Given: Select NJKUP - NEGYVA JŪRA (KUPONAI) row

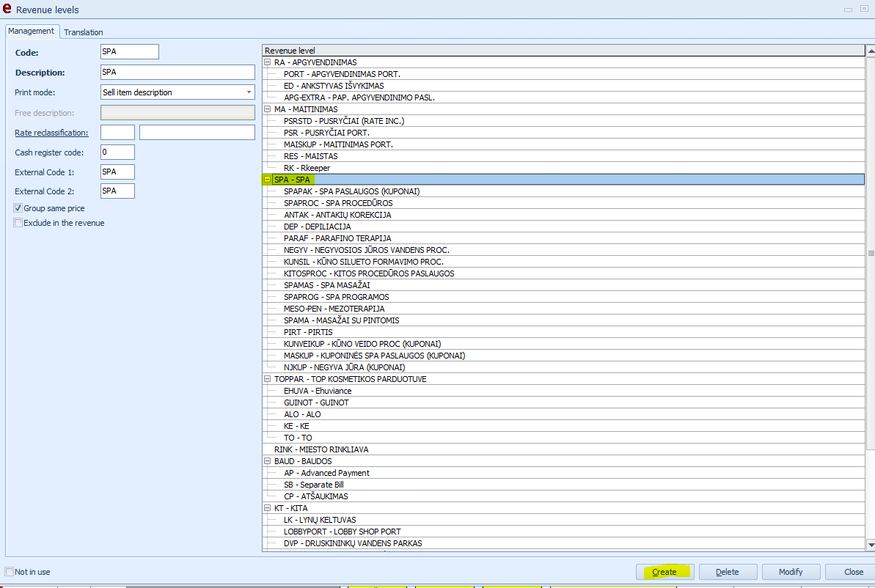Looking at the screenshot, I should click(563, 367).
